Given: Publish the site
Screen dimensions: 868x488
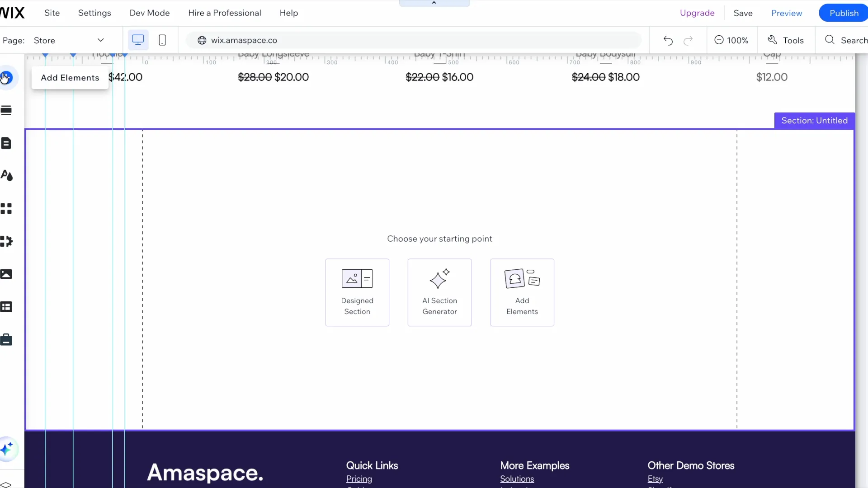Looking at the screenshot, I should click(844, 13).
